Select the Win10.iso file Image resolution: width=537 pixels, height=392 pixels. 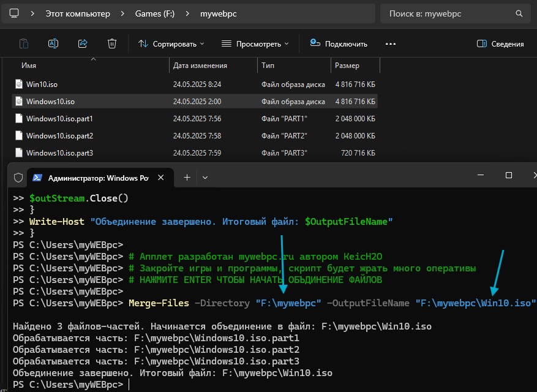[195, 85]
